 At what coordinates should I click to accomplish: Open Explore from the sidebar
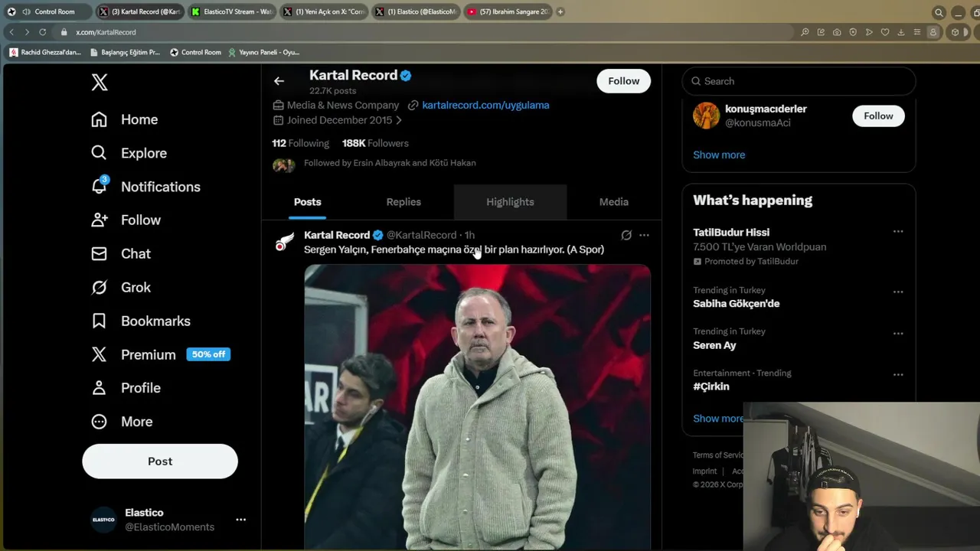coord(129,153)
